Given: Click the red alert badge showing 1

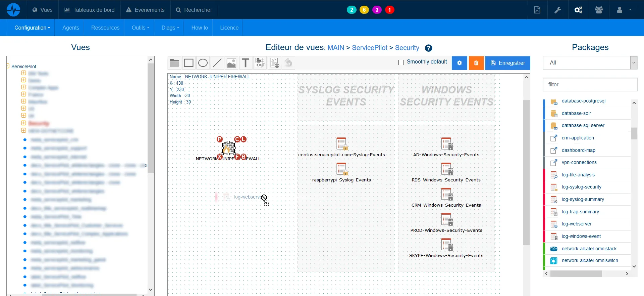Looking at the screenshot, I should [x=389, y=10].
